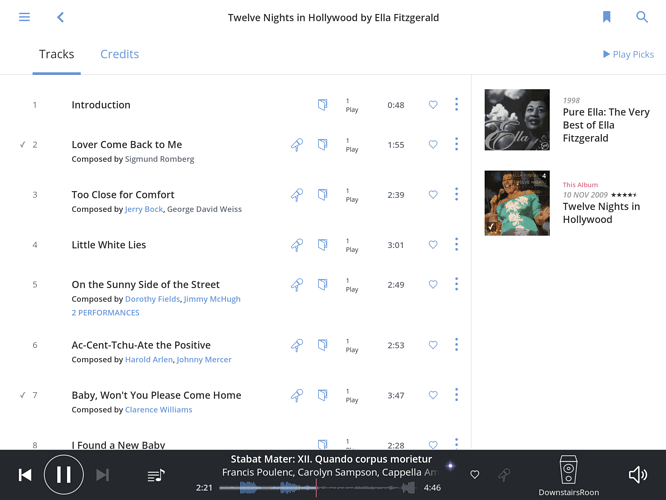The height and width of the screenshot is (500, 666).
Task: Click the credits icon for Baby, Won't You Please Come Home
Action: [323, 395]
